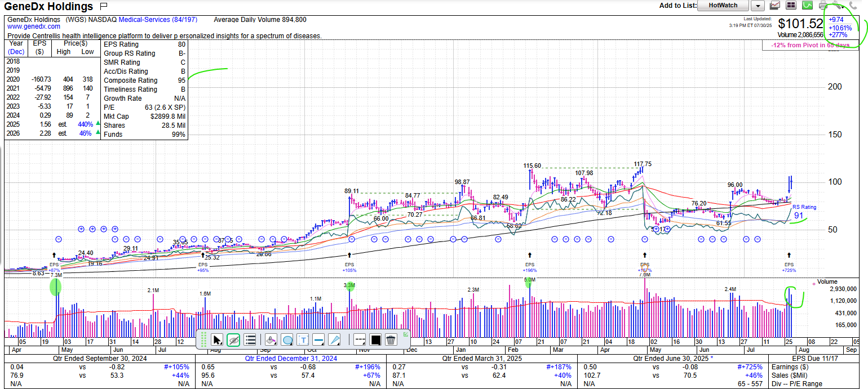Expand the Add to List dropdown arrow

click(x=758, y=6)
